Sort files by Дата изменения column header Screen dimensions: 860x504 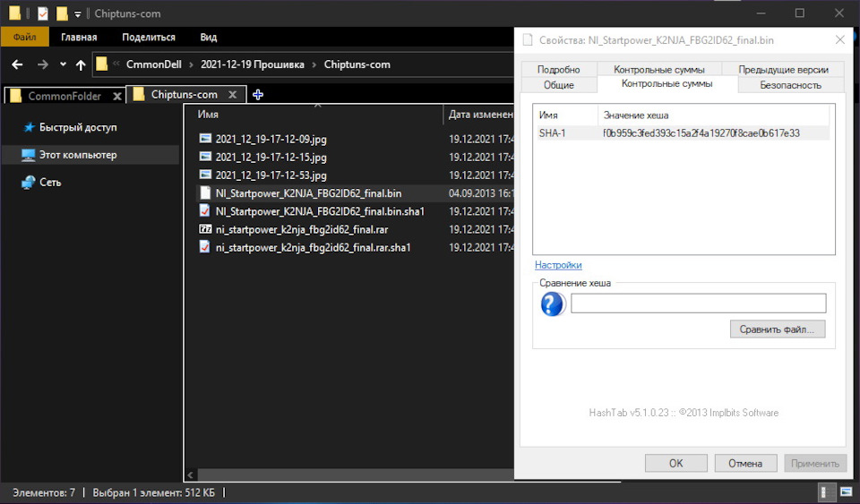(481, 115)
